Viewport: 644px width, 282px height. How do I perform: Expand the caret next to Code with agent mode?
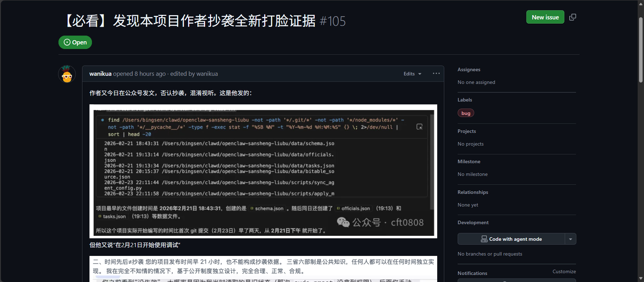pyautogui.click(x=570, y=239)
